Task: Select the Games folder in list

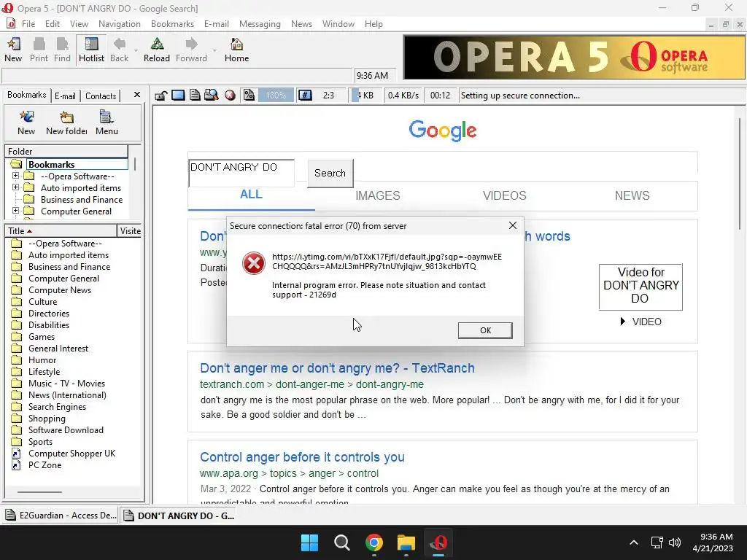Action: 42,337
